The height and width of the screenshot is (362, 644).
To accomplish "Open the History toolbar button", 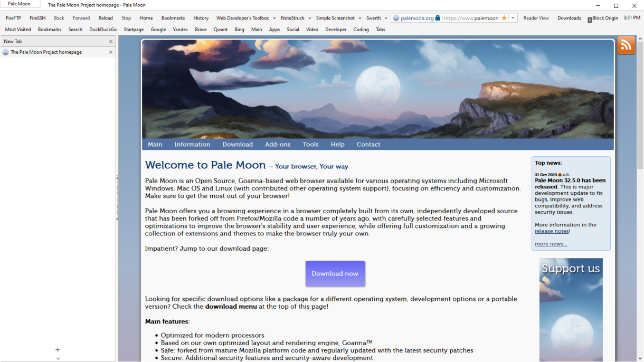I will pyautogui.click(x=201, y=18).
